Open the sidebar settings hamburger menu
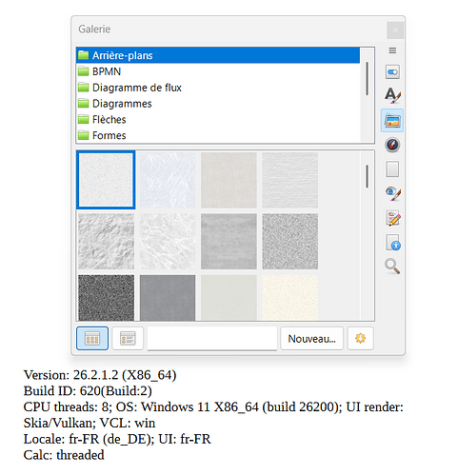This screenshot has width=458, height=476. point(392,50)
